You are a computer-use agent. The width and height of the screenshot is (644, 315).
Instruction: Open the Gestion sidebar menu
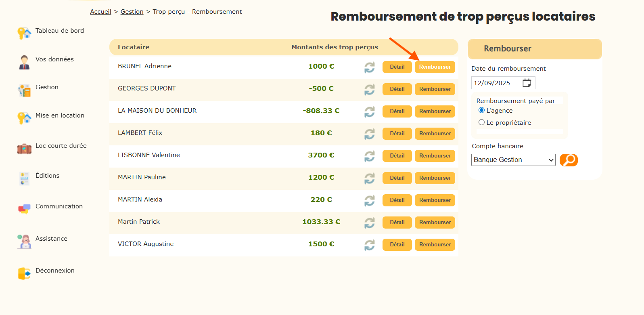click(47, 87)
